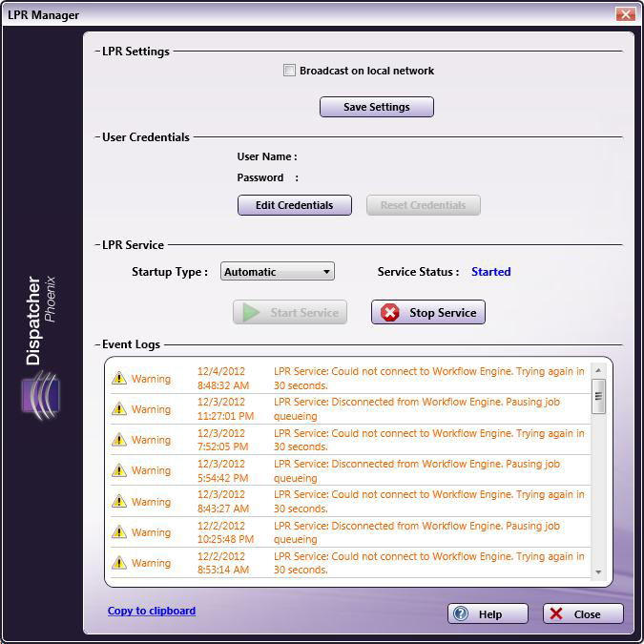Image resolution: width=644 pixels, height=644 pixels.
Task: Click the red X icon on Close button
Action: click(556, 614)
